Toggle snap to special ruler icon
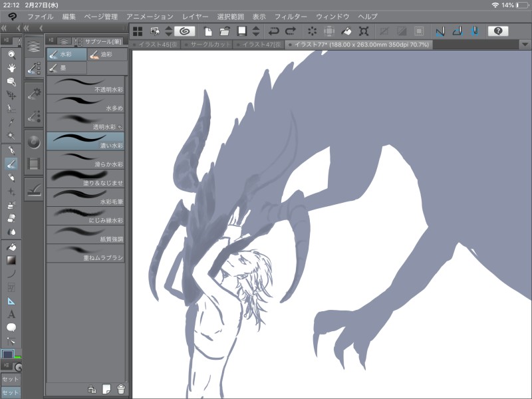The image size is (532, 399). tap(457, 31)
